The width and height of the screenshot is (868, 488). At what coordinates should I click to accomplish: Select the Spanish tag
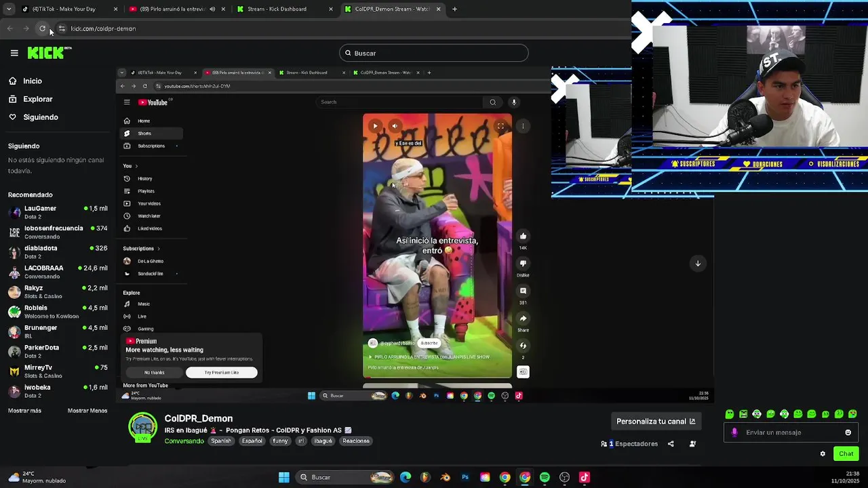point(221,441)
